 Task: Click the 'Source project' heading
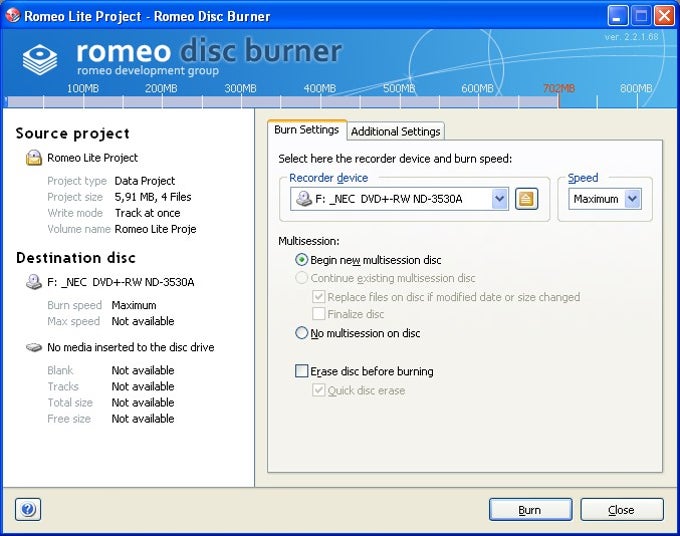(x=72, y=134)
